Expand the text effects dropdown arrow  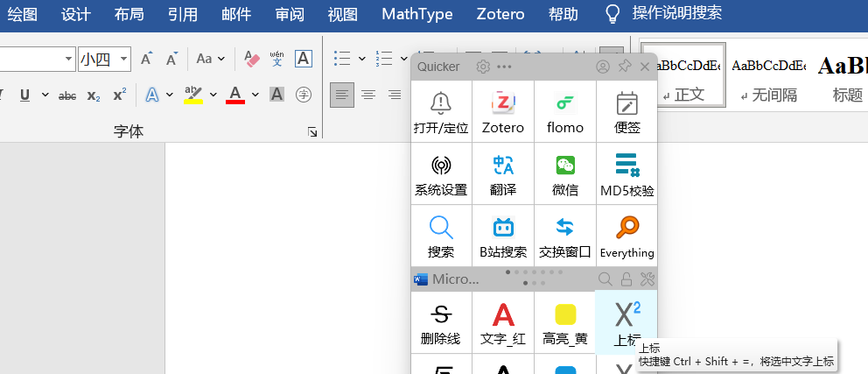(x=170, y=95)
